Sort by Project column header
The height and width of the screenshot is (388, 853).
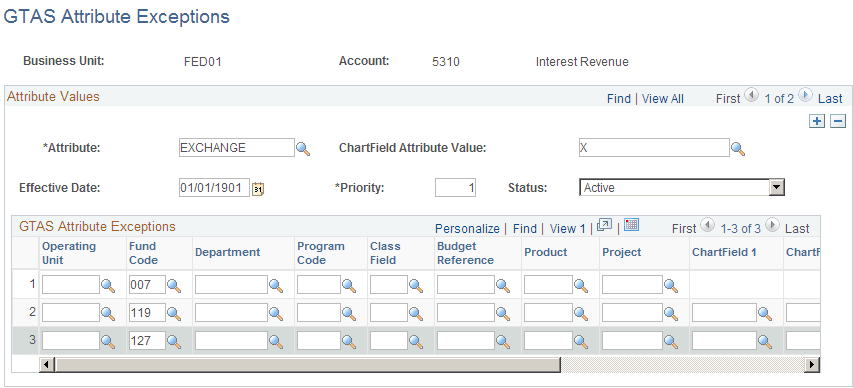(621, 252)
